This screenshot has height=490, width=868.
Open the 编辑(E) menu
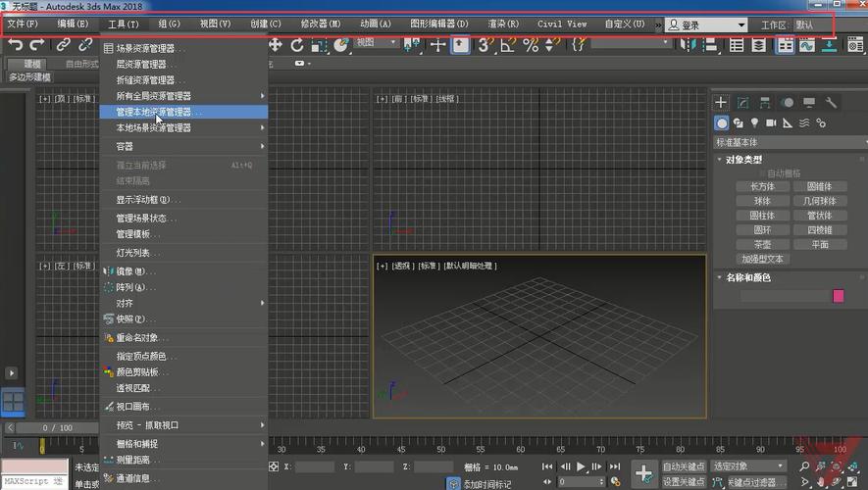point(73,24)
